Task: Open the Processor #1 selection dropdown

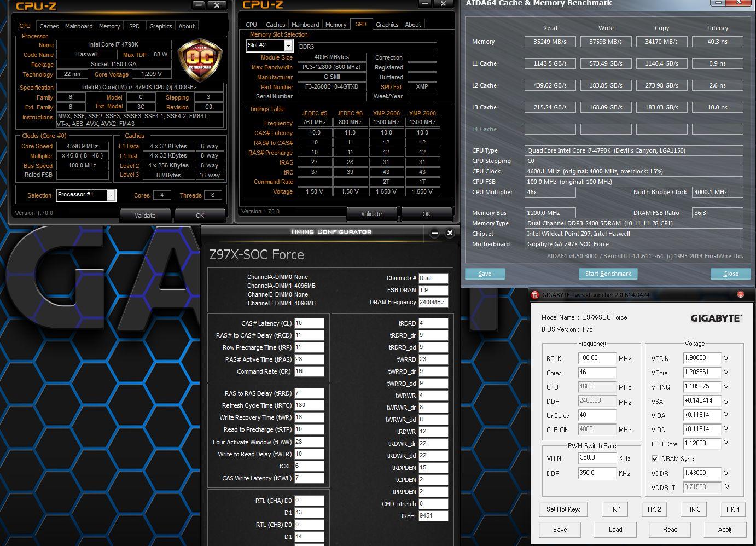Action: (111, 195)
